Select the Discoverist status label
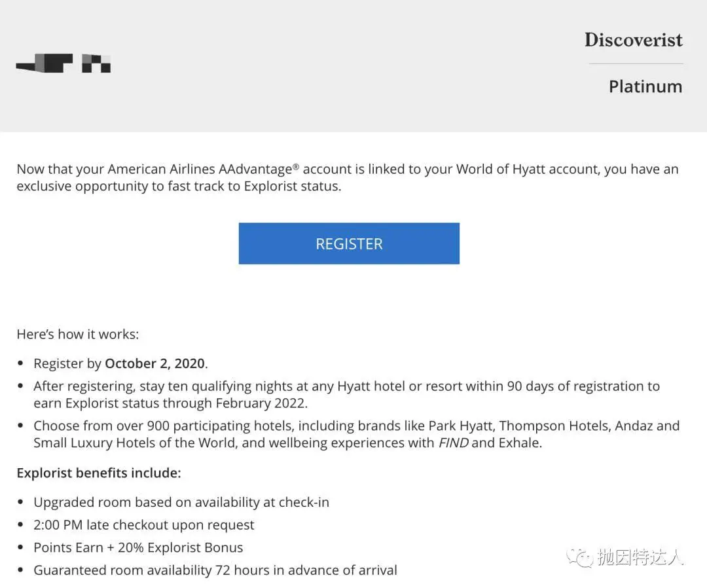Viewport: 707px width, 588px height. coord(634,40)
